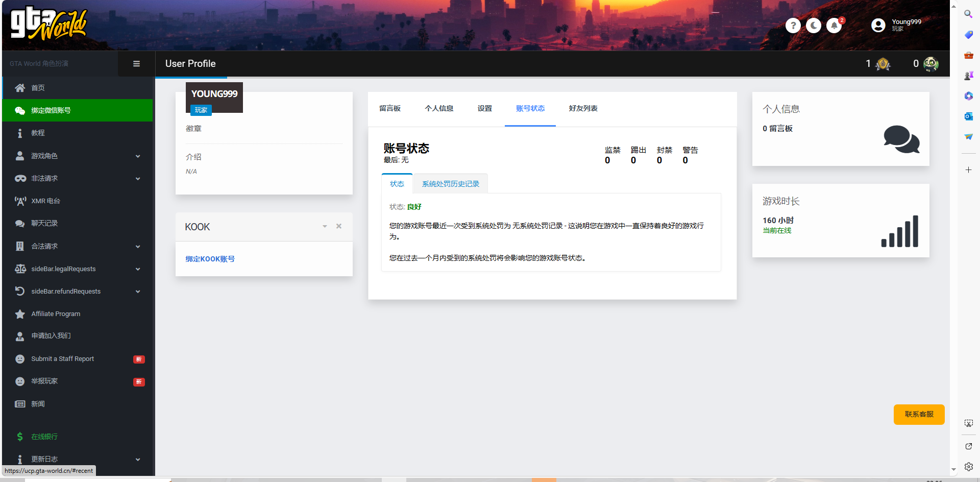Open Submit a Staff Report item

[x=78, y=359]
